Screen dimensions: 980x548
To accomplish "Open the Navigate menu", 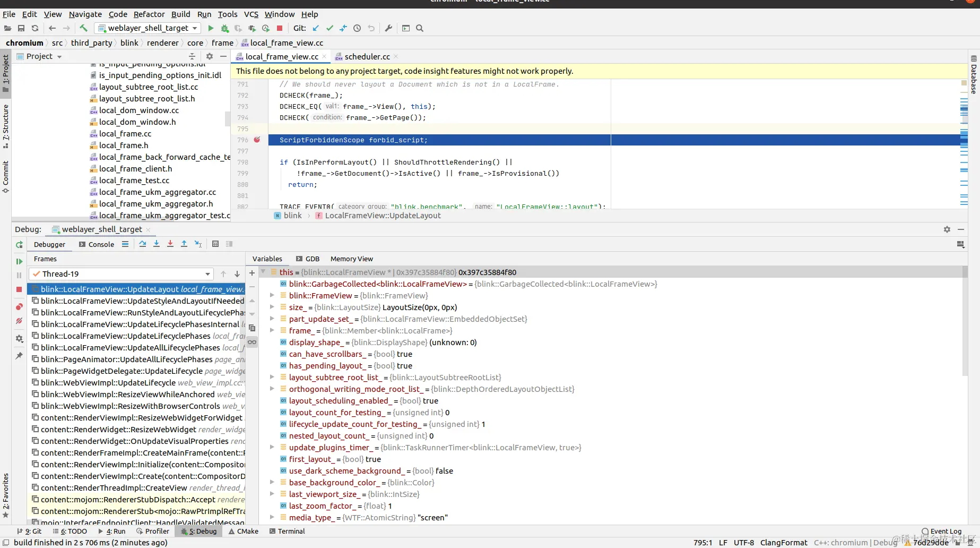I will tap(85, 14).
